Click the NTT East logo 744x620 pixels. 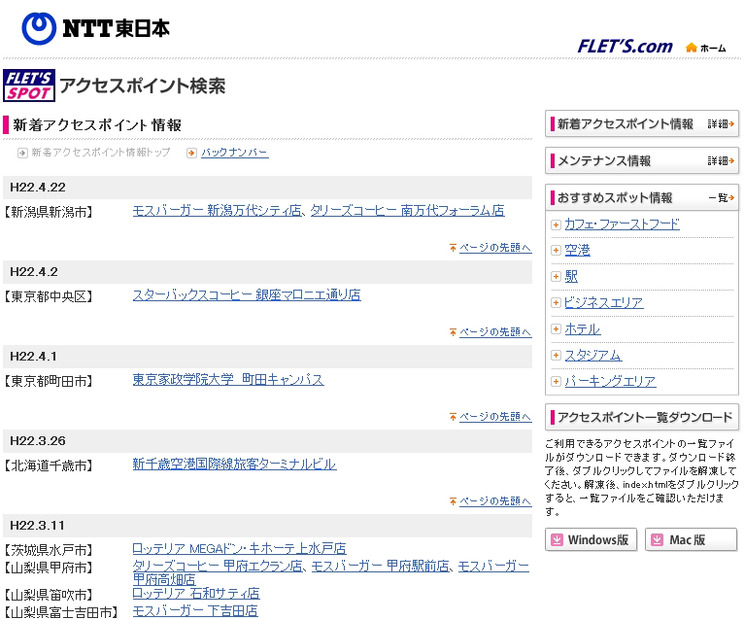click(x=96, y=28)
